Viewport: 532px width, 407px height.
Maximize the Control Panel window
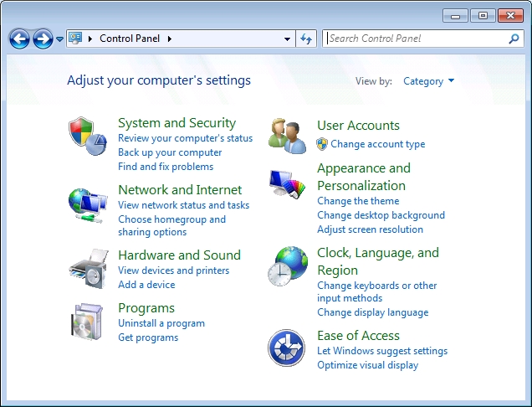click(x=483, y=16)
